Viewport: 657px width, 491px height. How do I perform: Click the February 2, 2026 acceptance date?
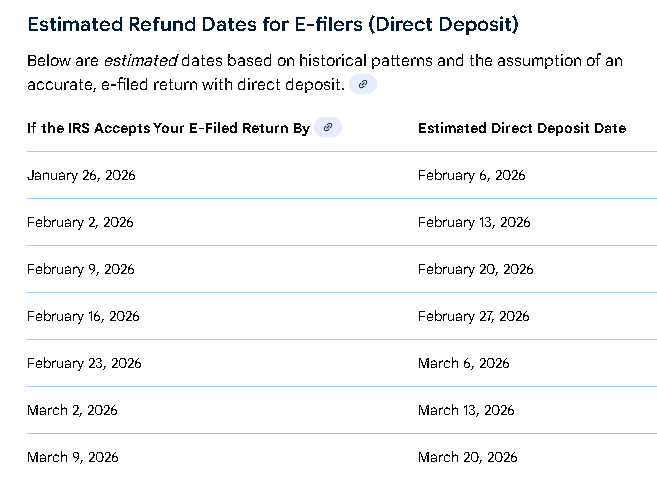tap(80, 222)
